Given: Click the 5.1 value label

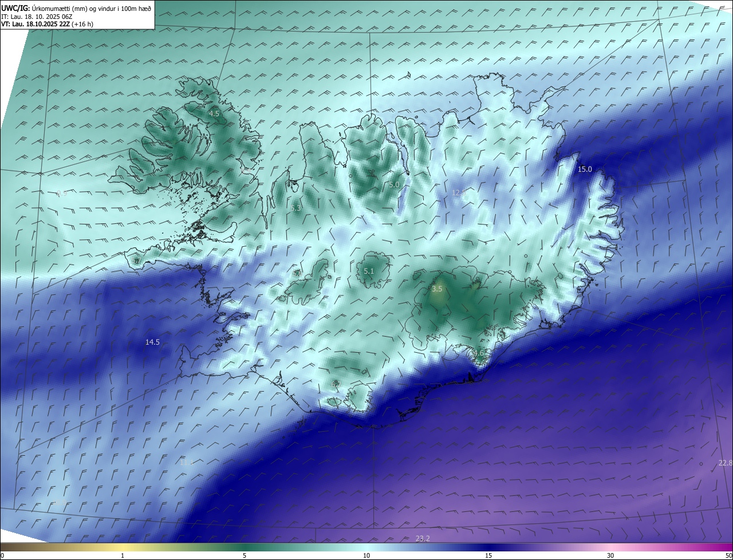Looking at the screenshot, I should [369, 271].
